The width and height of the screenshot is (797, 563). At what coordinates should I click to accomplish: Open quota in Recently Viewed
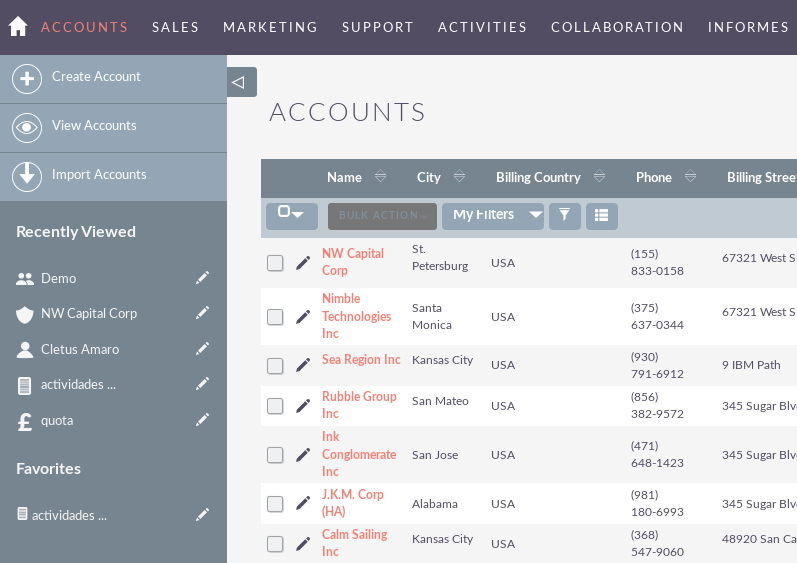[x=57, y=421]
